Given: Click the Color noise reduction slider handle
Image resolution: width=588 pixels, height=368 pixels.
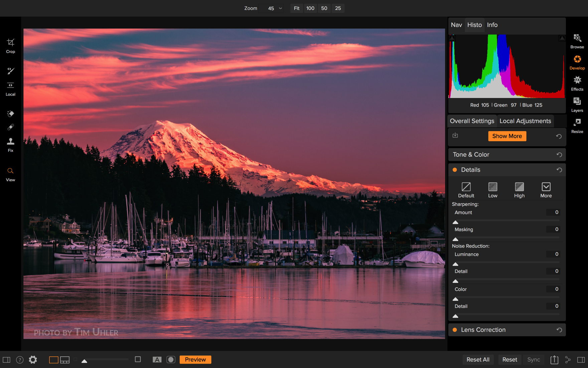Looking at the screenshot, I should [x=455, y=299].
